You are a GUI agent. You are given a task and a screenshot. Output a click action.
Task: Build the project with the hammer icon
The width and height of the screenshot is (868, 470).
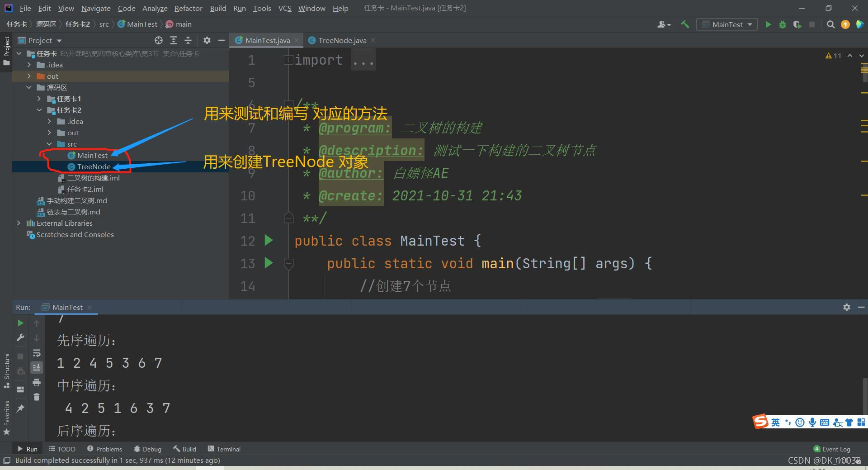coord(685,24)
